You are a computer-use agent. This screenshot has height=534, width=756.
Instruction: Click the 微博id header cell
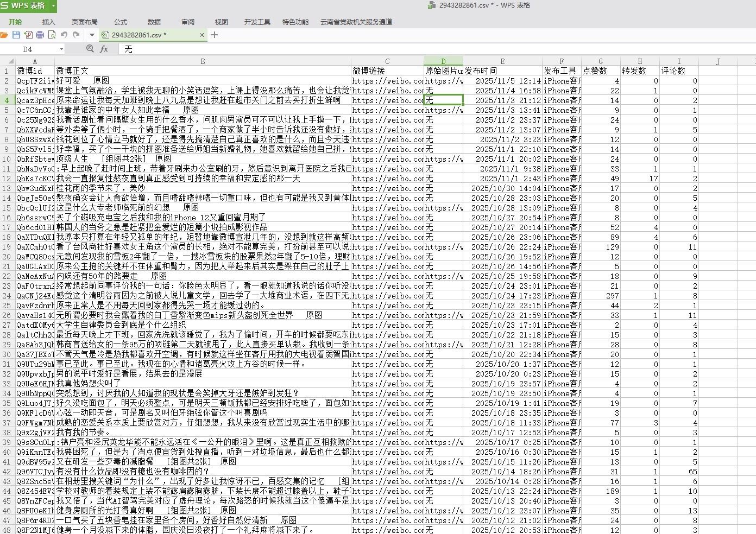(x=35, y=71)
